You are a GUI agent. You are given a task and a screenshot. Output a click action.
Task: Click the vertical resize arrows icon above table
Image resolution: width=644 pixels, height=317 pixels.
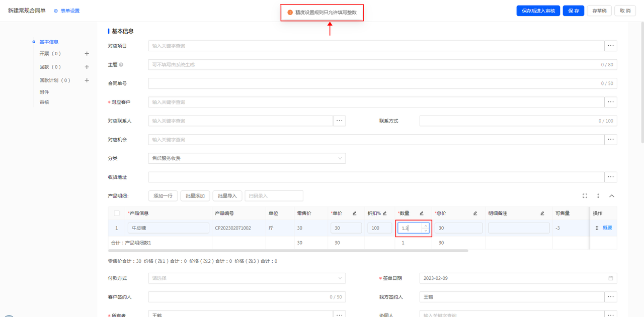(x=598, y=196)
